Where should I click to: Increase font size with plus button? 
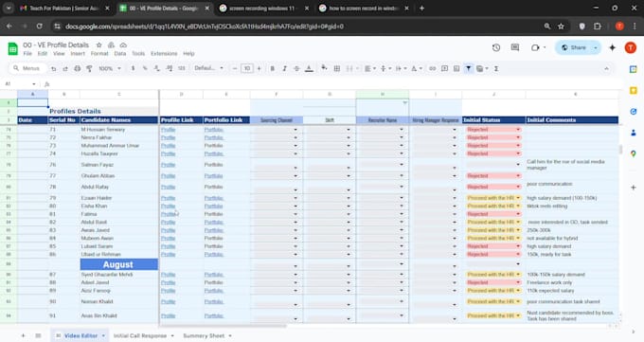pyautogui.click(x=259, y=68)
